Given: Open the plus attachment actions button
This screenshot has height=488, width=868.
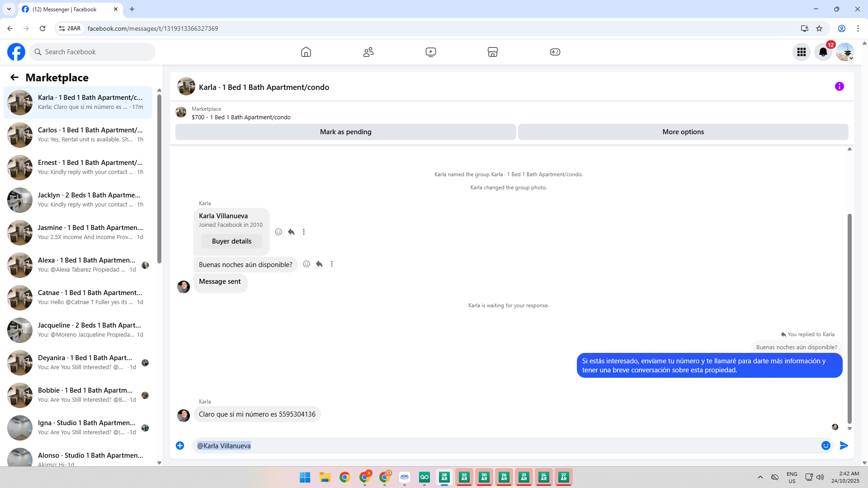Looking at the screenshot, I should [180, 446].
